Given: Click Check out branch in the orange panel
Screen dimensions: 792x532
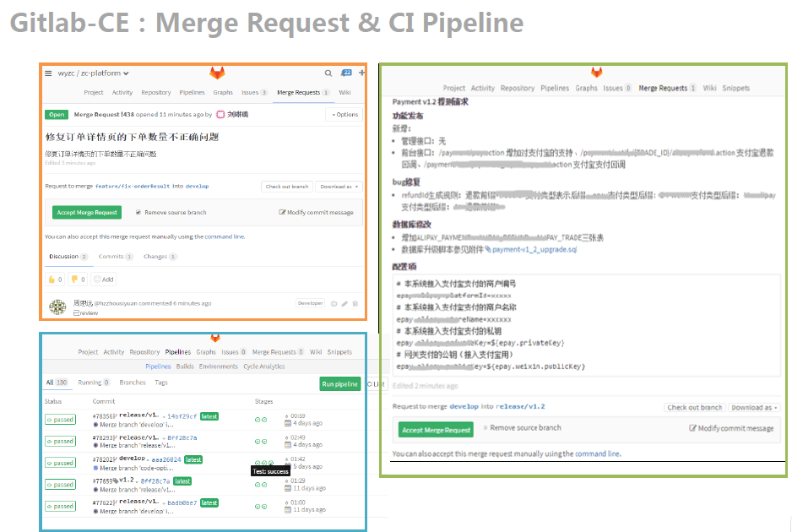Looking at the screenshot, I should click(287, 187).
